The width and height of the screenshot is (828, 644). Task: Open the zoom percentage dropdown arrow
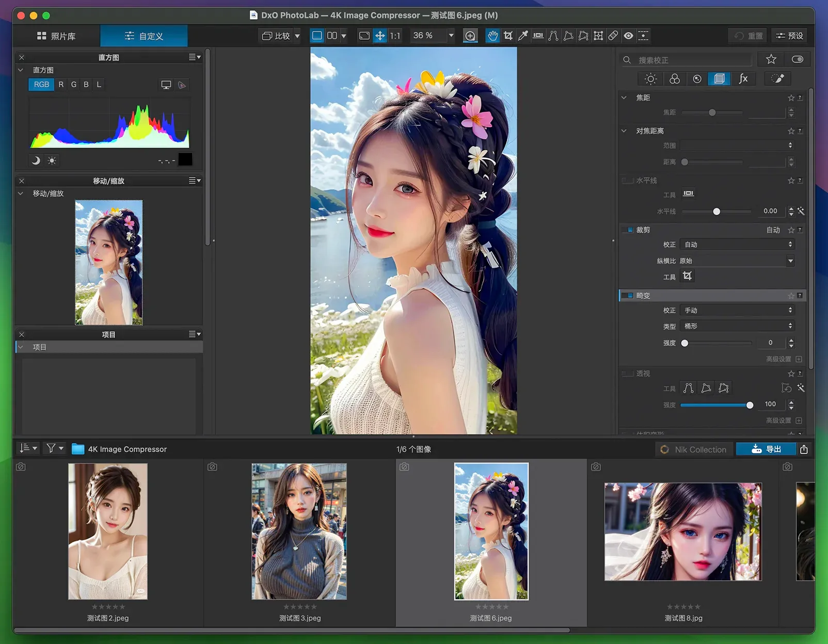(x=451, y=36)
